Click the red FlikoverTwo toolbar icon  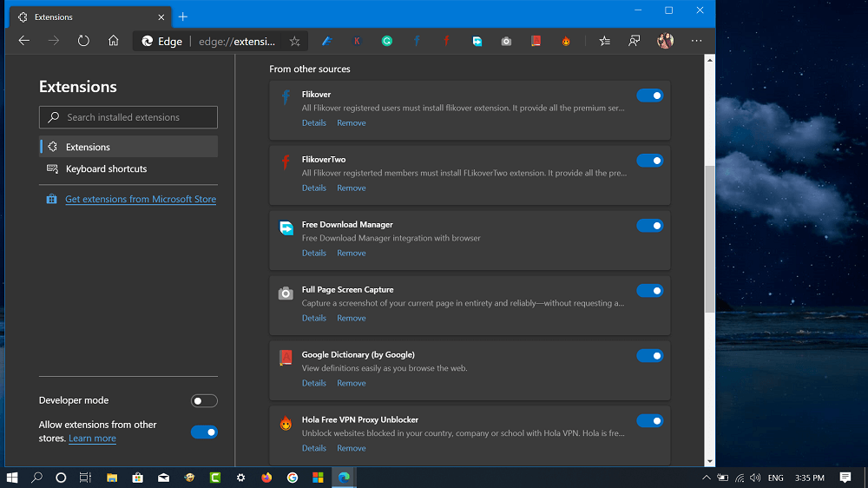click(x=447, y=41)
